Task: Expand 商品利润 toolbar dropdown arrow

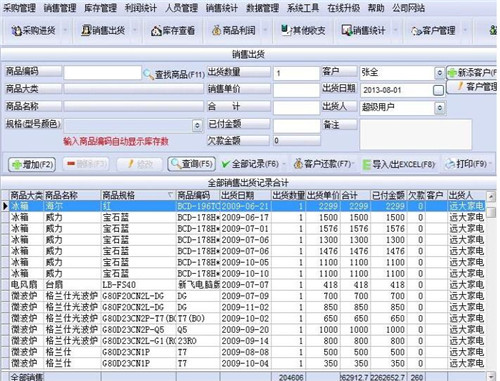Action: coord(265,31)
